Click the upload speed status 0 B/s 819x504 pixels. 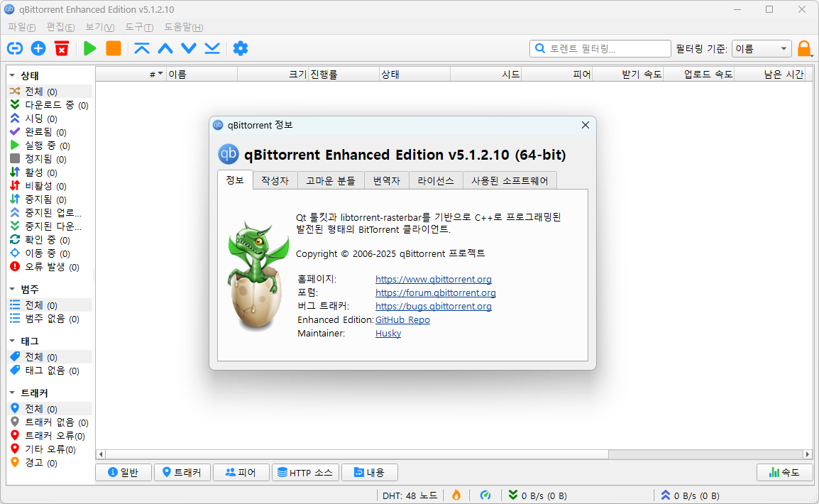click(690, 495)
